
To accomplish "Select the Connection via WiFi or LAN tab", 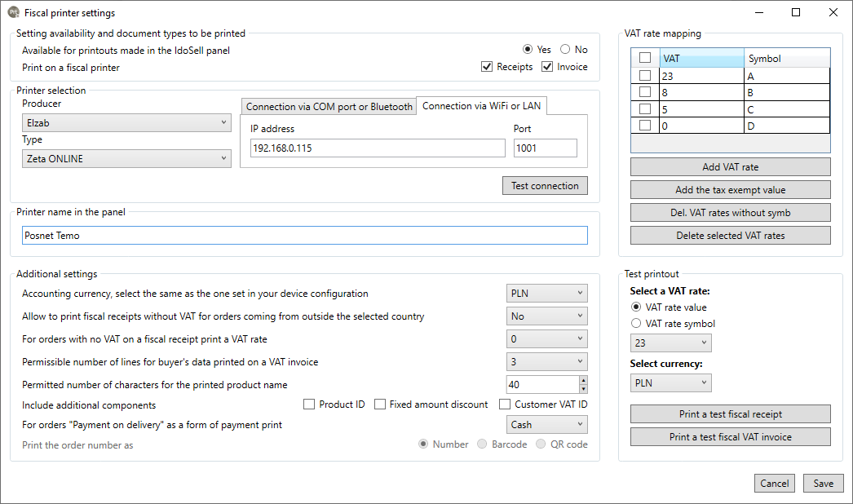I will [x=481, y=106].
